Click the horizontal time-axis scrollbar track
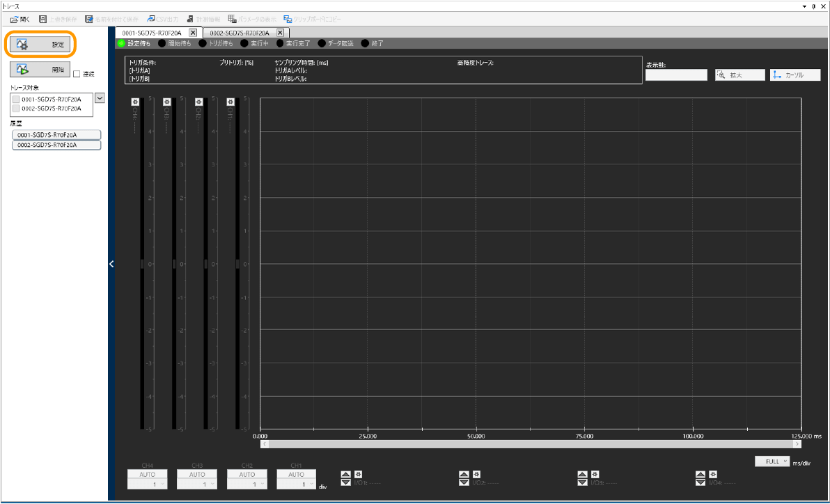This screenshot has height=504, width=830. click(x=529, y=443)
